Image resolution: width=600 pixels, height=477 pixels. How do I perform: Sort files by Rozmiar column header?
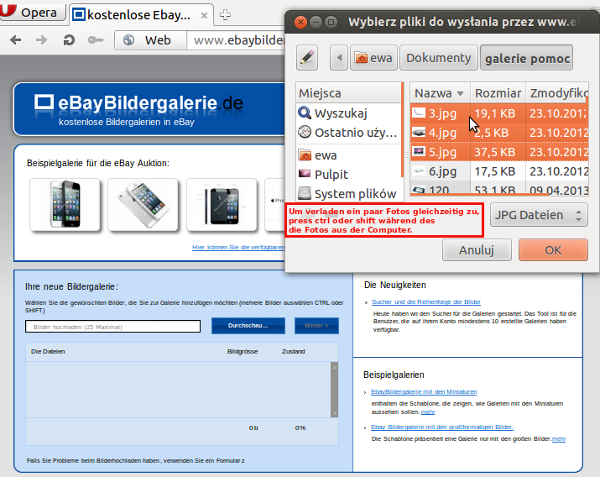498,93
